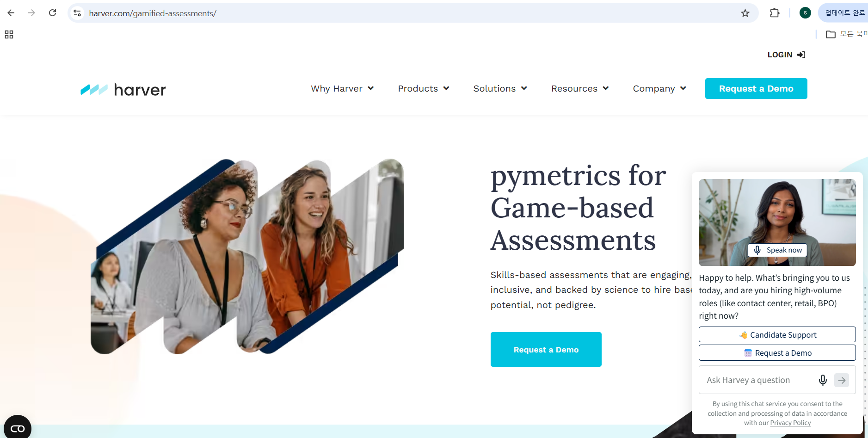
Task: Expand the Products menu
Action: [424, 88]
